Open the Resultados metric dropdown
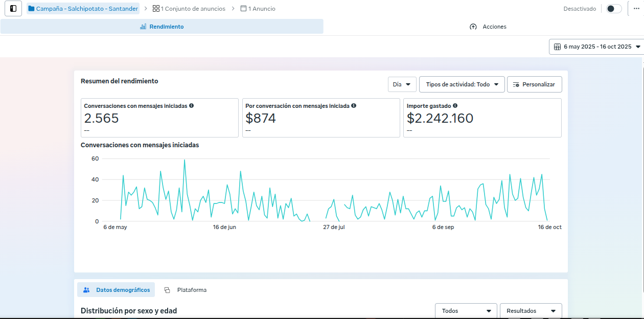This screenshot has height=319, width=644. point(531,311)
